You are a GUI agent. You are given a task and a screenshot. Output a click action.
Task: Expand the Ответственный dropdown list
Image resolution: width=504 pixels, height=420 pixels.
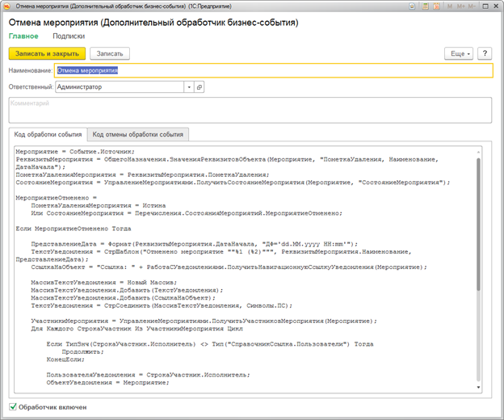pyautogui.click(x=187, y=86)
